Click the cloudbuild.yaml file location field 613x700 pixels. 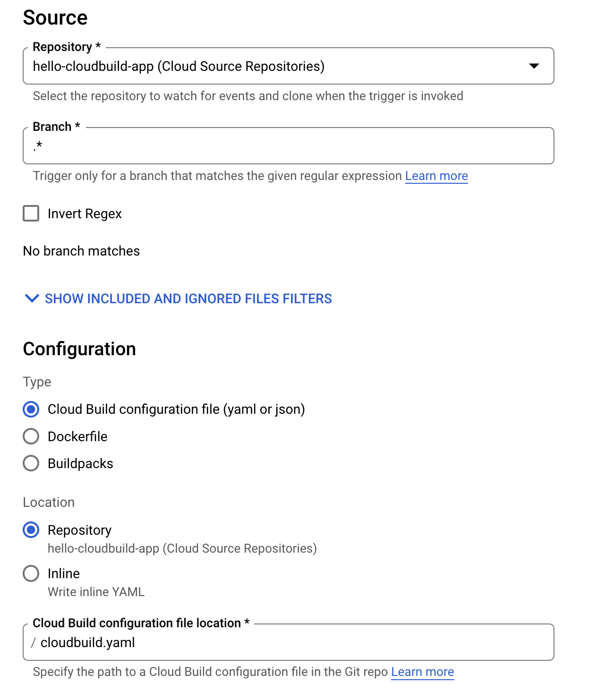point(293,642)
